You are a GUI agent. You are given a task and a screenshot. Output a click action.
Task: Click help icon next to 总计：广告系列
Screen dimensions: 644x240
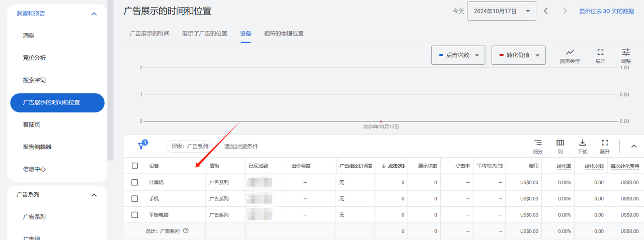(x=186, y=231)
